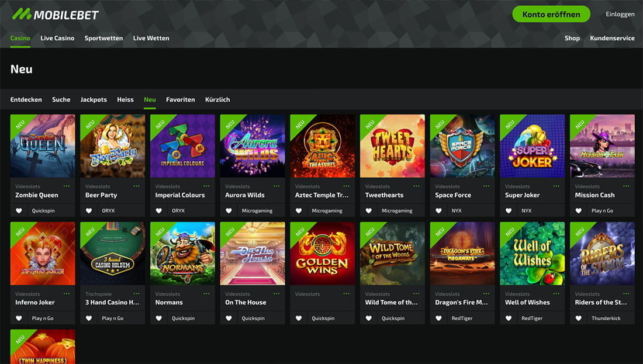Click the three dots on Well of Wishes
643x364 pixels.
pos(556,293)
